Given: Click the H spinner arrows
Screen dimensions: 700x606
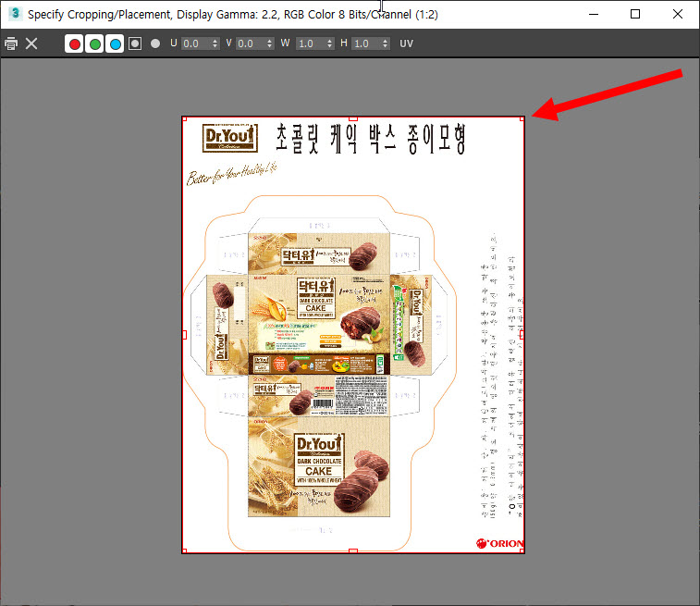Looking at the screenshot, I should tap(386, 43).
